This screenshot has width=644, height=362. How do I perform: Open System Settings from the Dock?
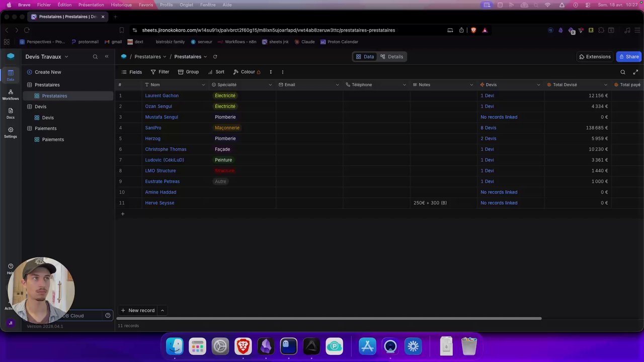coord(220,346)
